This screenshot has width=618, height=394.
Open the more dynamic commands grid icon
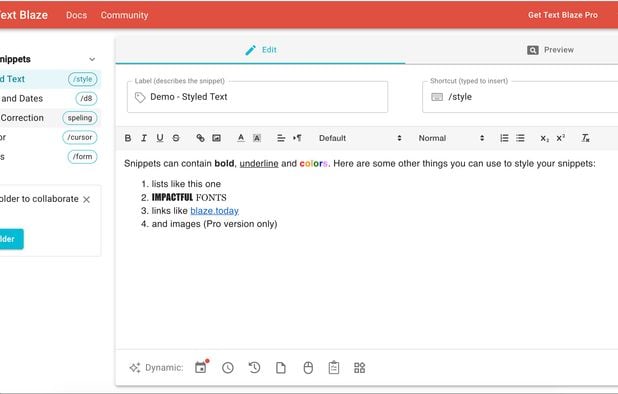tap(359, 368)
